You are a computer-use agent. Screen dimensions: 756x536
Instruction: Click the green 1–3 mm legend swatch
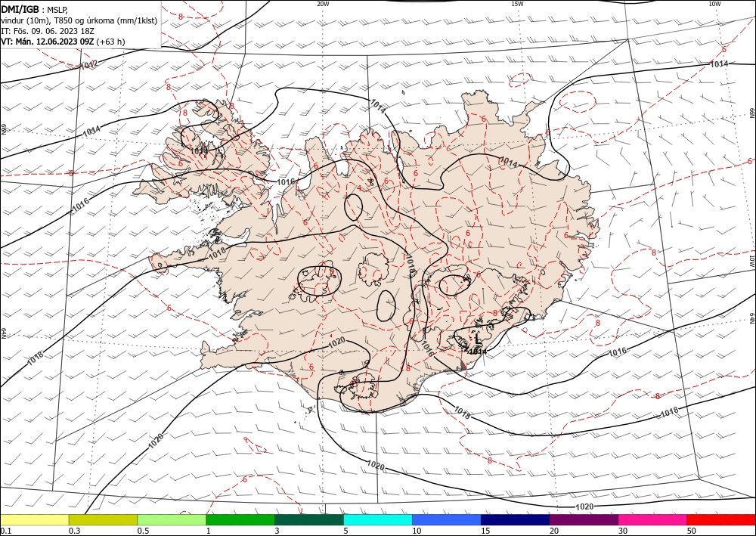point(240,519)
